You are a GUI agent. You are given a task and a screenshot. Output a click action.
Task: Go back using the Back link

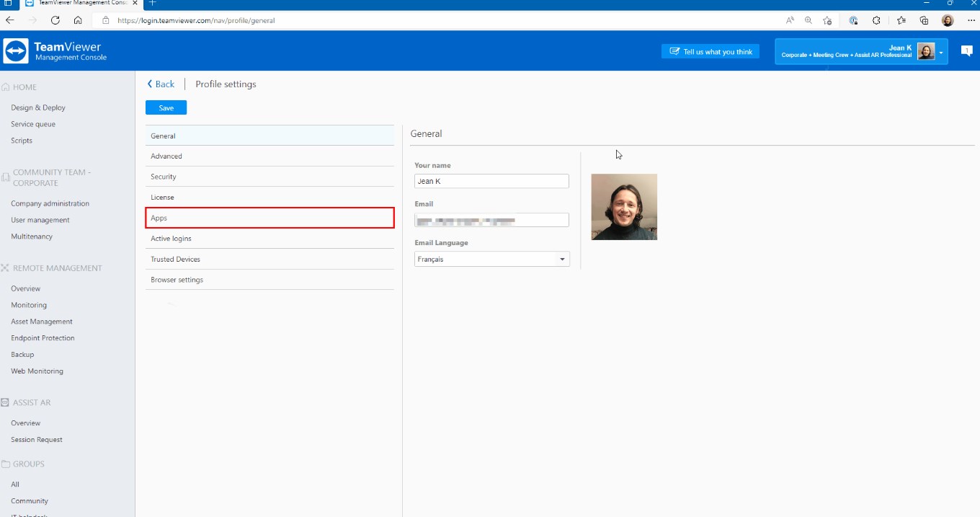(x=161, y=84)
